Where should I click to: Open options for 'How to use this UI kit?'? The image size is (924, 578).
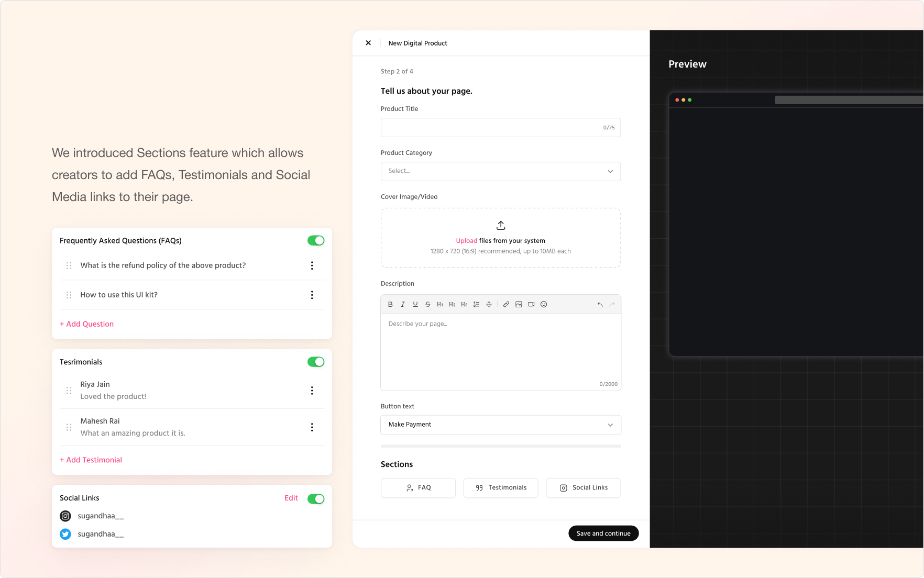click(312, 295)
